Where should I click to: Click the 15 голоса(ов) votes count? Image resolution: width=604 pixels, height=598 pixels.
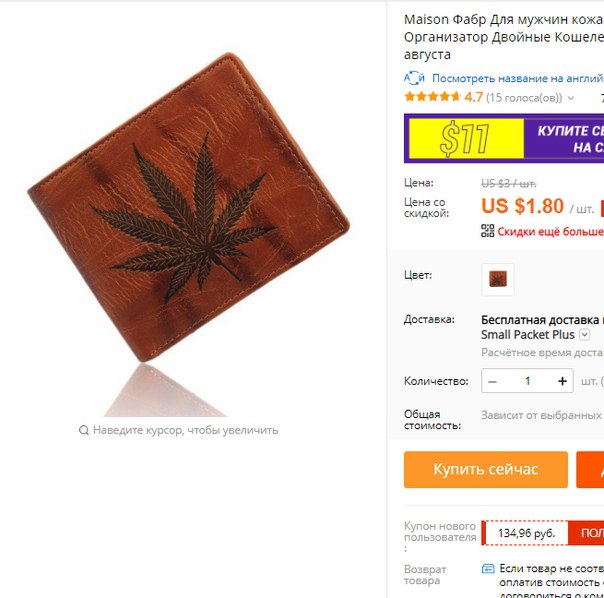[524, 98]
